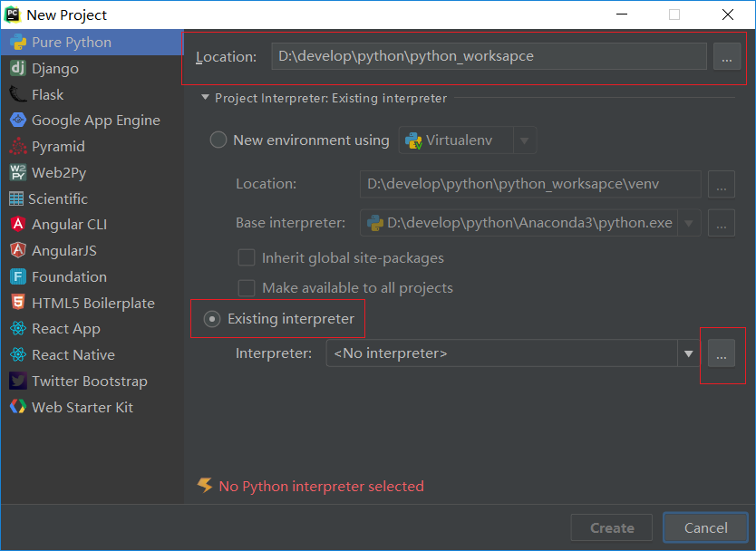Click the project Location path field
The width and height of the screenshot is (756, 551).
point(489,56)
